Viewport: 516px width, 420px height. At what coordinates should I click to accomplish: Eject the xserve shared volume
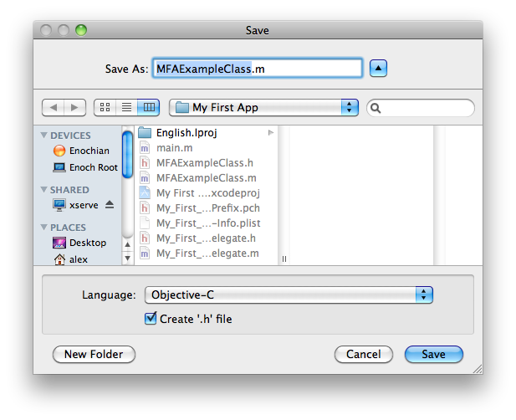[110, 205]
